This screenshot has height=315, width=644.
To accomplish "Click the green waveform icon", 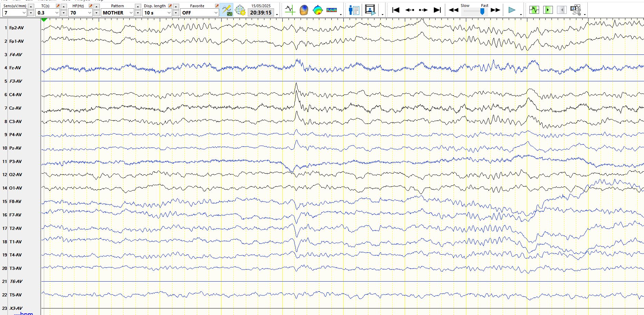I will (534, 10).
